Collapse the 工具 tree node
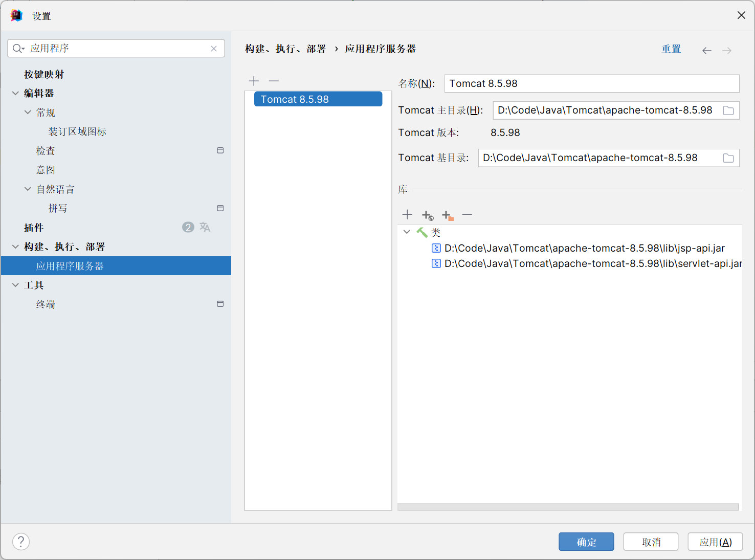Screen dimensions: 755x560 pos(15,285)
